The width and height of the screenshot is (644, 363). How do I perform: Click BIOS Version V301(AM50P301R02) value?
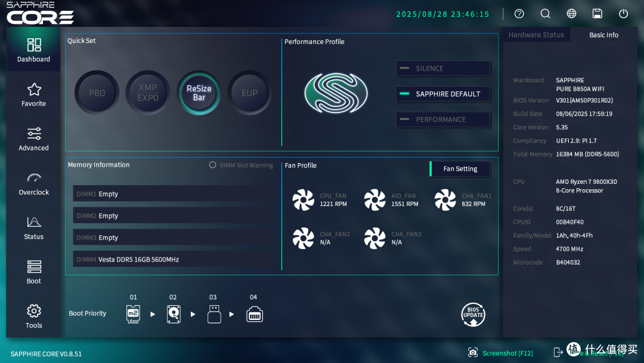click(x=584, y=100)
